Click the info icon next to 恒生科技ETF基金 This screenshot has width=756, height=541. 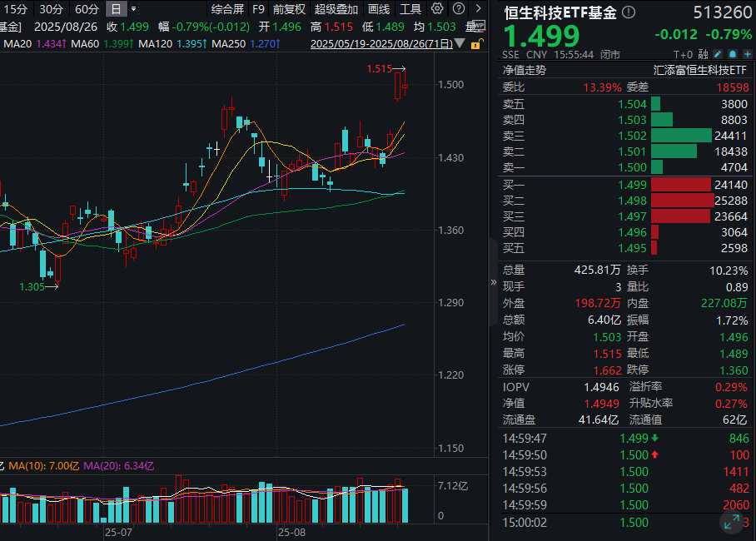pyautogui.click(x=627, y=12)
